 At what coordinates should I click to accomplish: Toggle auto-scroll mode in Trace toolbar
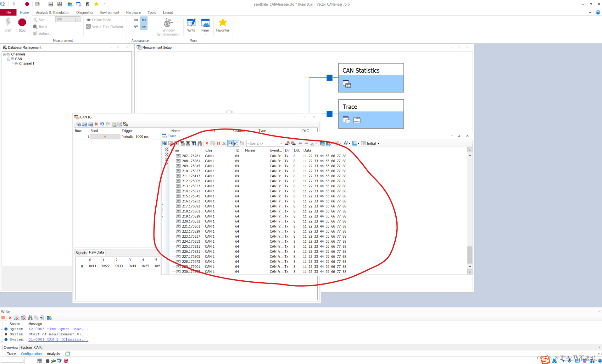230,143
